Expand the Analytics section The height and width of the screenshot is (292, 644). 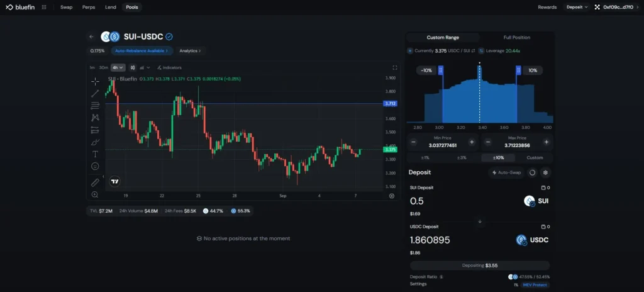[190, 50]
